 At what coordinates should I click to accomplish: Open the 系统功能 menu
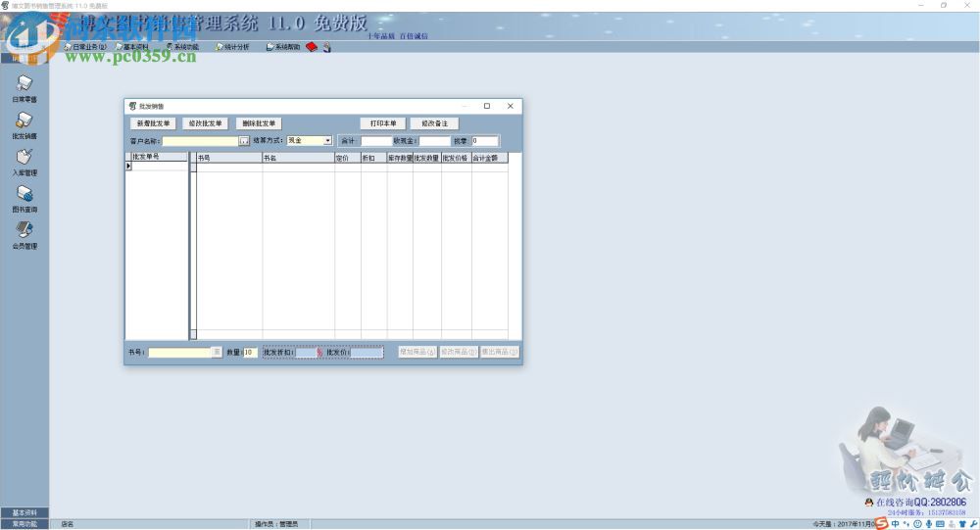point(182,47)
